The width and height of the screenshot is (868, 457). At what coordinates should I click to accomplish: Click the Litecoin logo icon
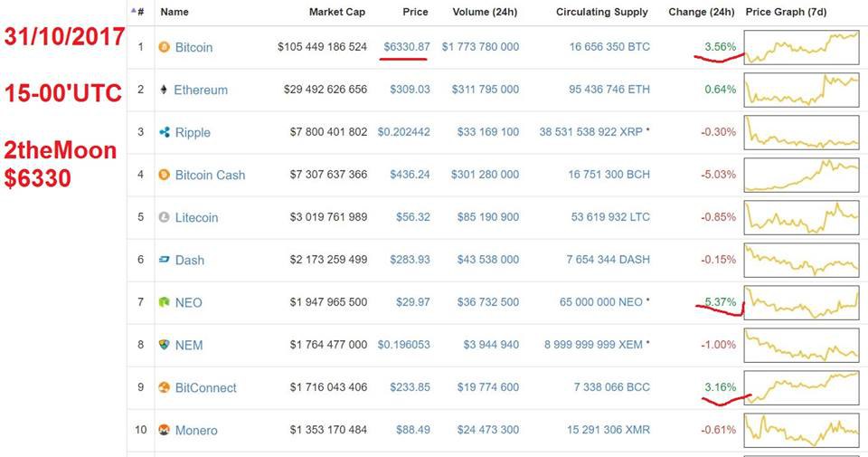point(164,217)
